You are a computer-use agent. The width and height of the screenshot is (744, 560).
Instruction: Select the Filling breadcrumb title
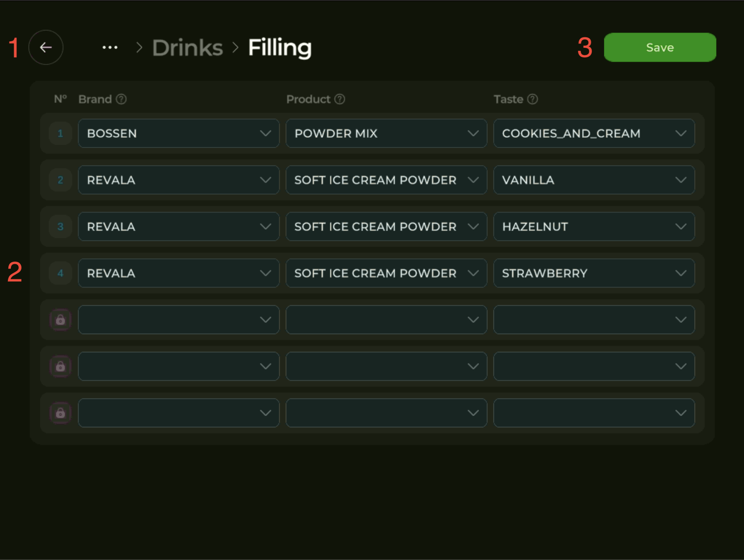click(280, 48)
